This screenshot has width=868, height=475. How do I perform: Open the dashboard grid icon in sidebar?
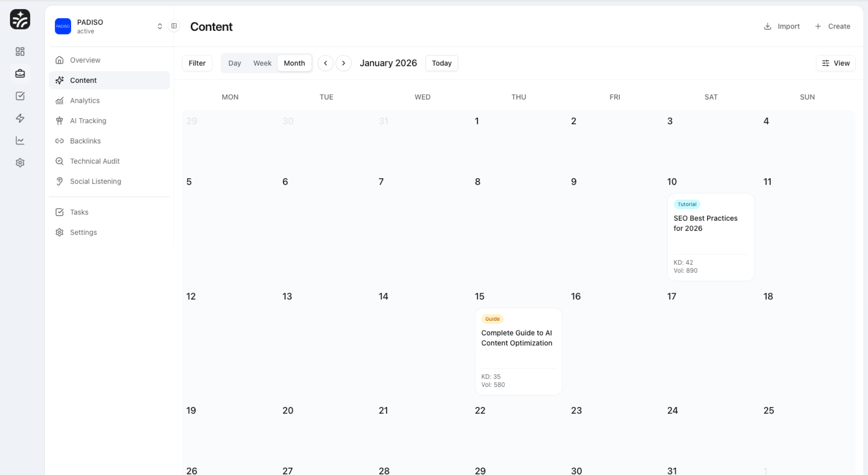(20, 51)
